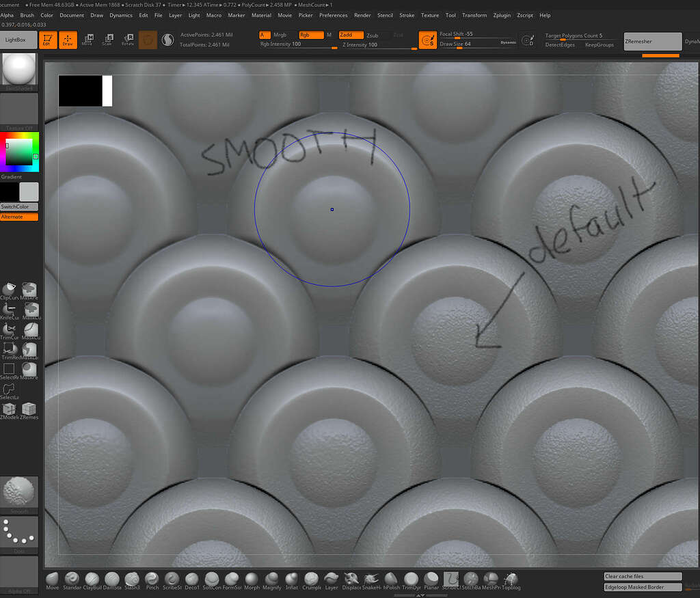Pick the Inflate brush
700x598 pixels.
pyautogui.click(x=291, y=577)
